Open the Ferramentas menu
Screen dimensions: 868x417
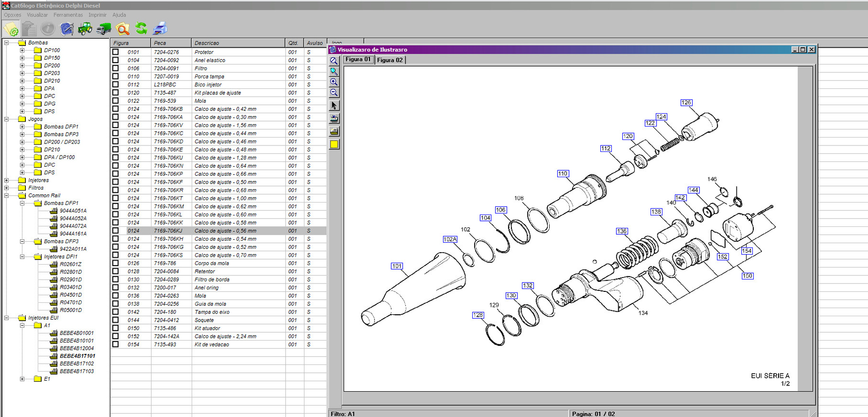click(x=68, y=15)
